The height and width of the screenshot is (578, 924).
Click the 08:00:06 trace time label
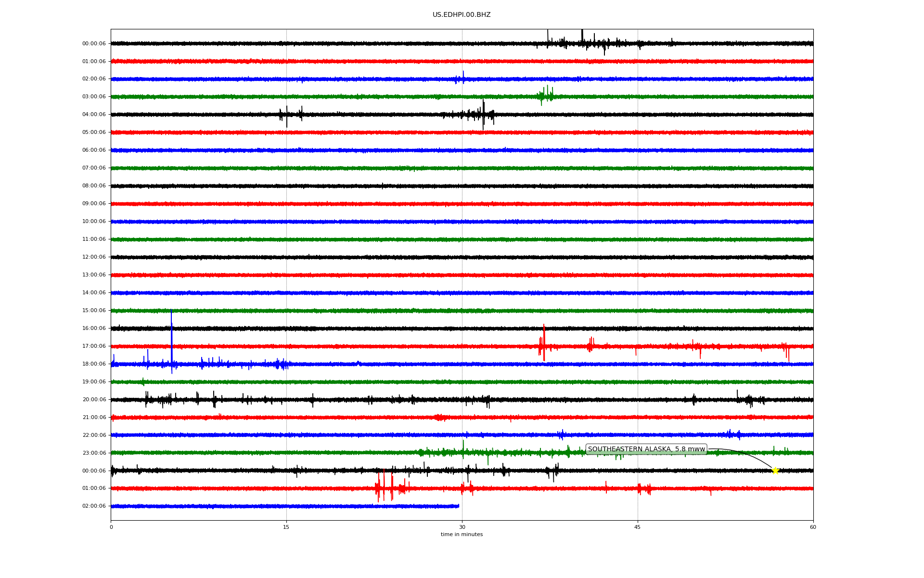point(94,186)
